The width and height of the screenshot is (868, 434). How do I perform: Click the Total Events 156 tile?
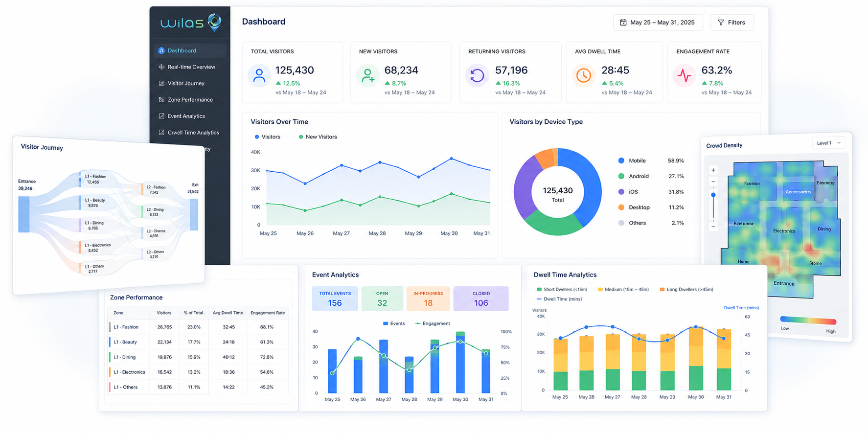click(x=335, y=298)
